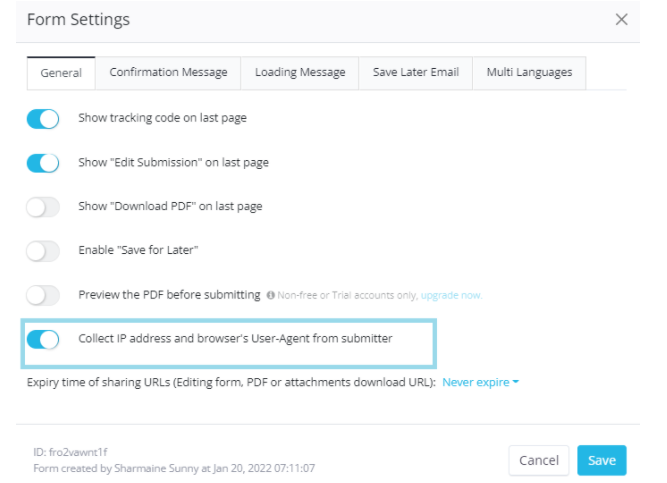Screen dimensions: 667x483
Task: Click the info icon beside PDF preview
Action: 271,296
